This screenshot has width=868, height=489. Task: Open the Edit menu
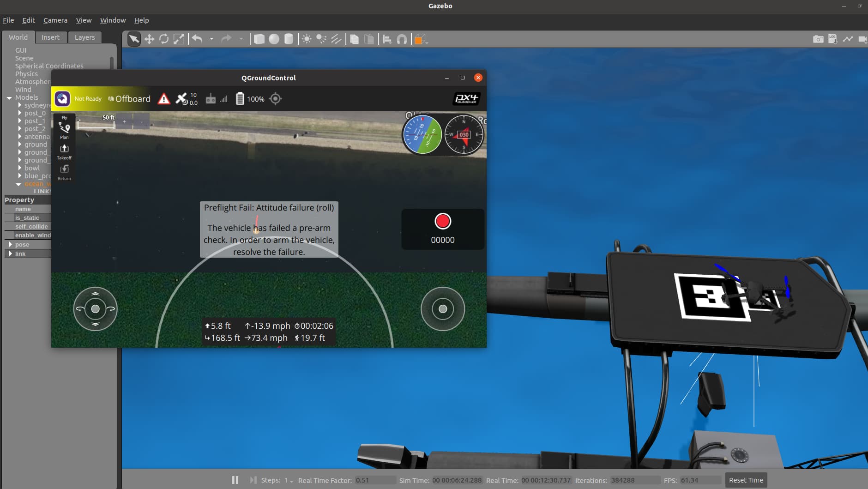point(29,20)
